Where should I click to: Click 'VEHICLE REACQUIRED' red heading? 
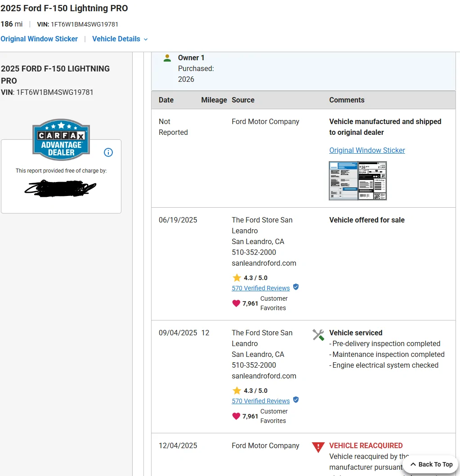coord(366,445)
